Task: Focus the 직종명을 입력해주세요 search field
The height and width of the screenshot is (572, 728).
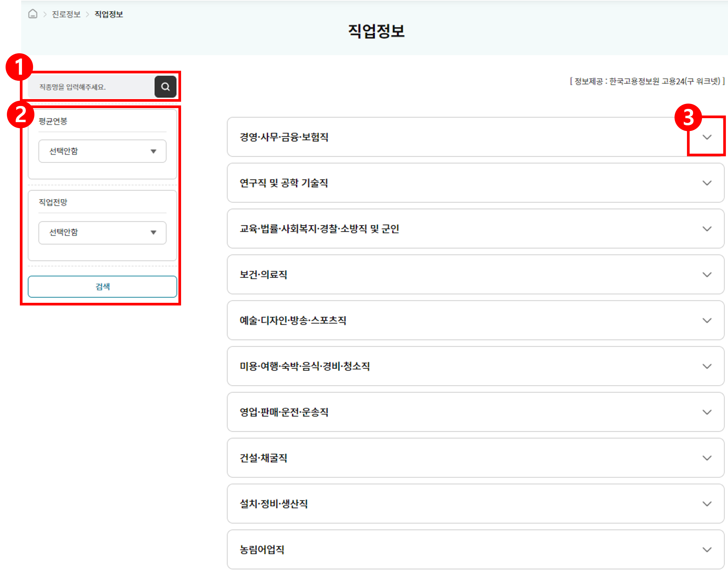Action: pyautogui.click(x=91, y=87)
